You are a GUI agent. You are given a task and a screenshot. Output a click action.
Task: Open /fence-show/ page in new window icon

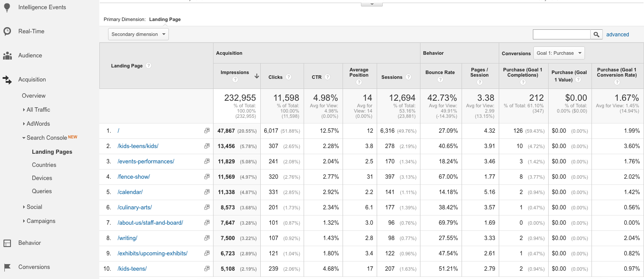pos(206,177)
